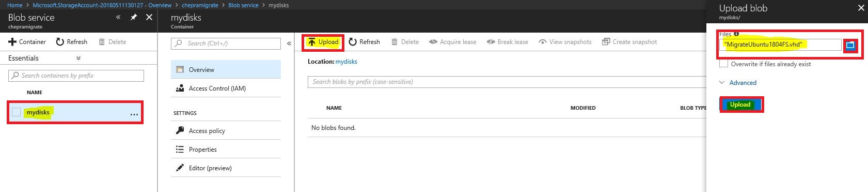868x192 pixels.
Task: Collapse the mydisks menu with chevron
Action: 289,43
